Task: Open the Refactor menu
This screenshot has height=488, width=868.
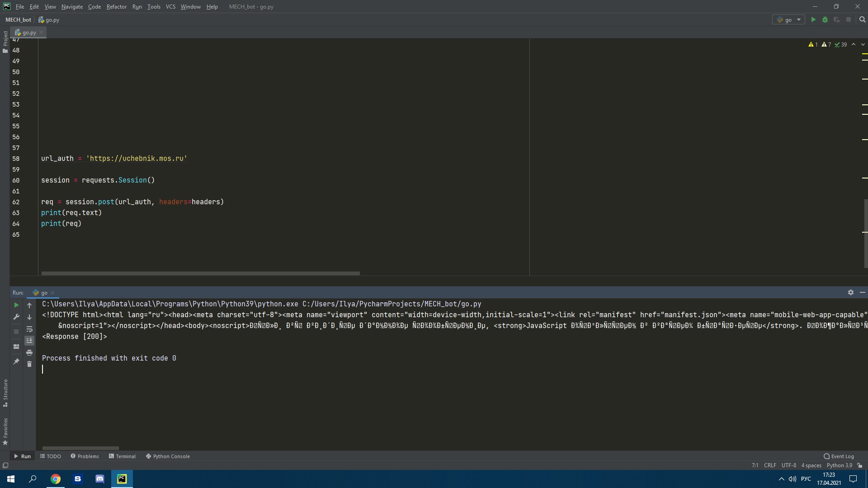Action: pyautogui.click(x=116, y=7)
